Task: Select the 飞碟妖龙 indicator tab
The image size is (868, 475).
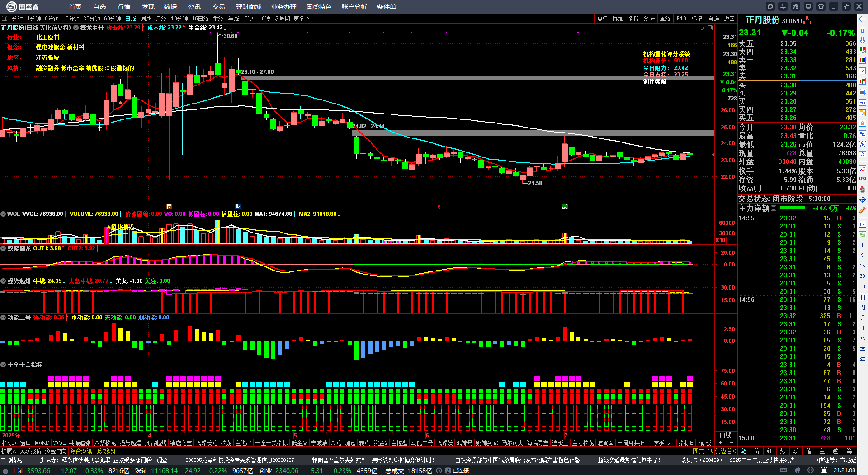Action: tap(206, 443)
